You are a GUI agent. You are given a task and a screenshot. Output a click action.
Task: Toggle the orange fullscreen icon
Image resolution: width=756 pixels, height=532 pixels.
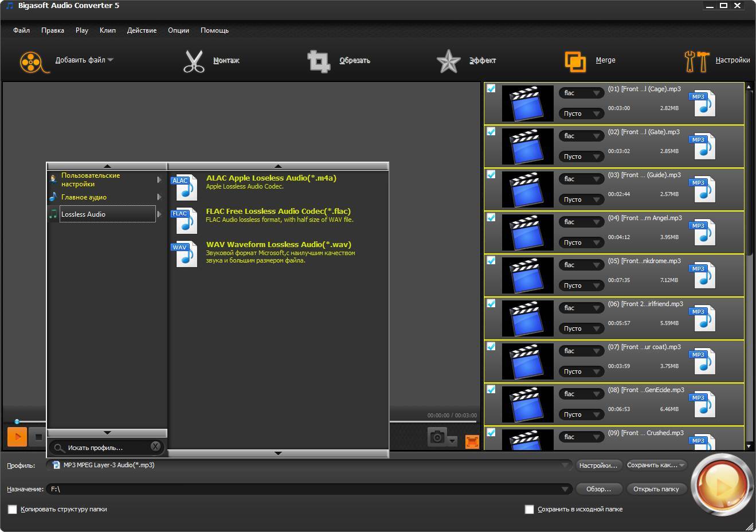point(472,441)
